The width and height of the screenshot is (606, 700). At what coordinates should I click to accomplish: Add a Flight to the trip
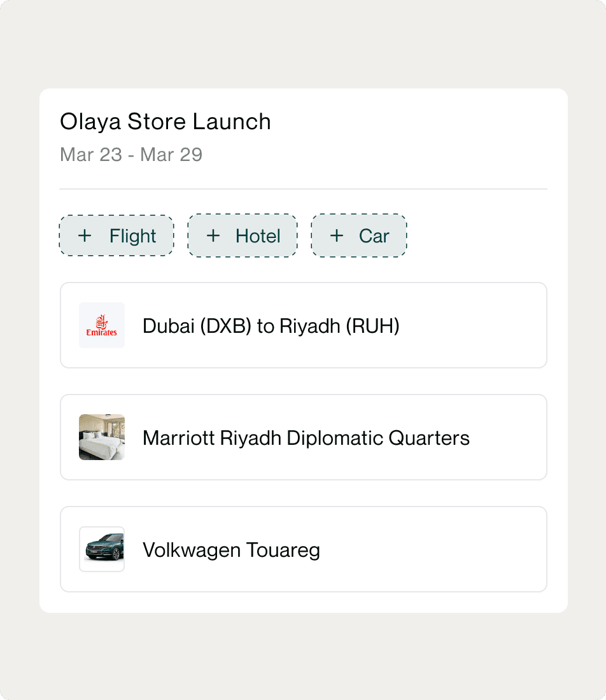tap(116, 235)
